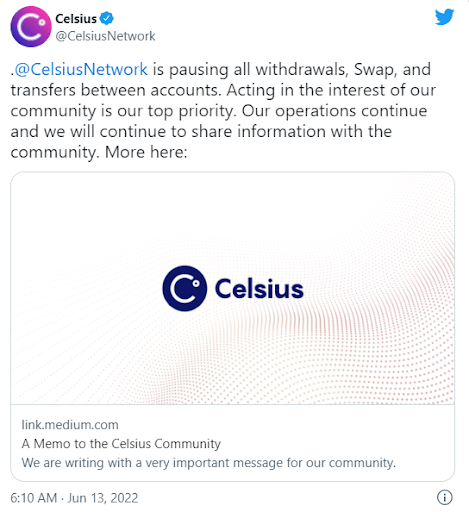Open the Celsius display name
Viewport: 469px width, 512px height.
point(76,19)
